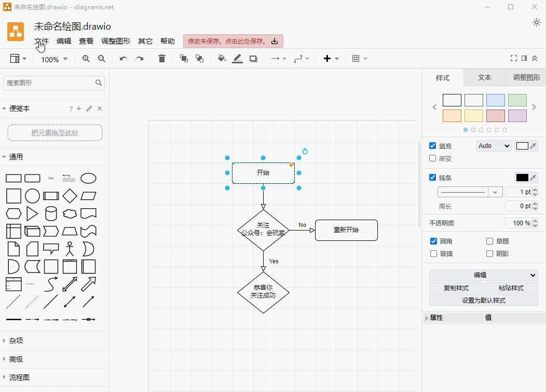Enable the 玻璃 glass checkbox
The image size is (546, 392).
(433, 254)
